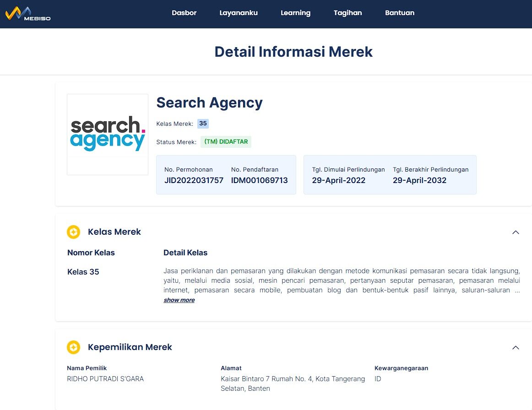Go to Layananku page
The width and height of the screenshot is (532, 410).
239,13
